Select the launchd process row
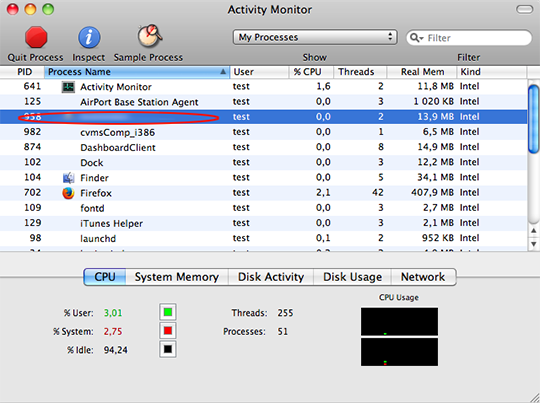This screenshot has width=540, height=403. coord(263,238)
